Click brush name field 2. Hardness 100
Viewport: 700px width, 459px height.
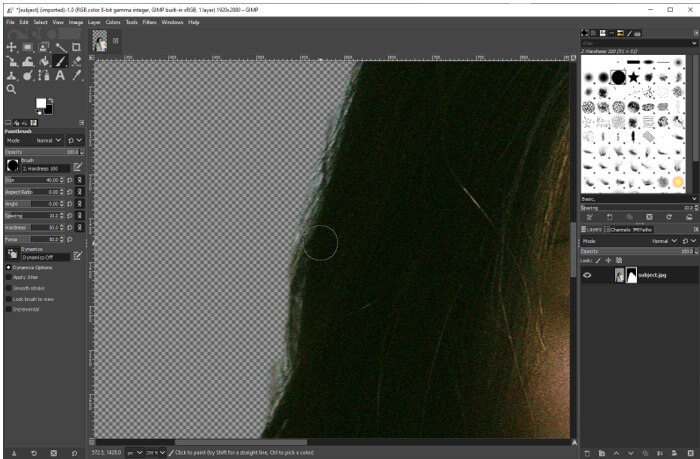[46, 168]
